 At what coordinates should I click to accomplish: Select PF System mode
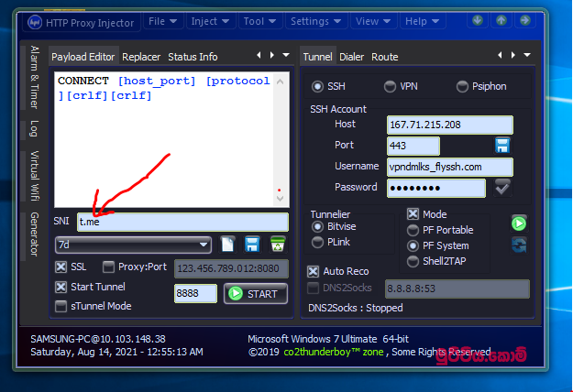coord(413,245)
